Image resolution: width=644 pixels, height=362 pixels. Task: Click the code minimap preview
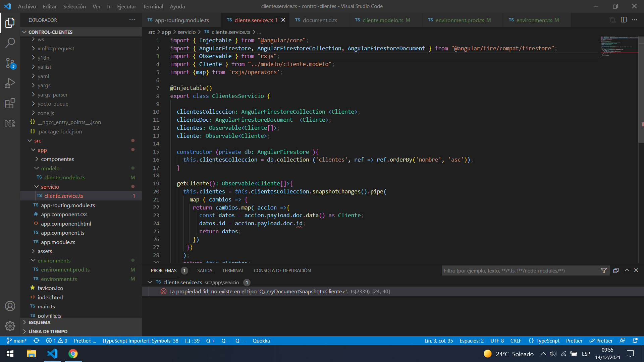619,47
